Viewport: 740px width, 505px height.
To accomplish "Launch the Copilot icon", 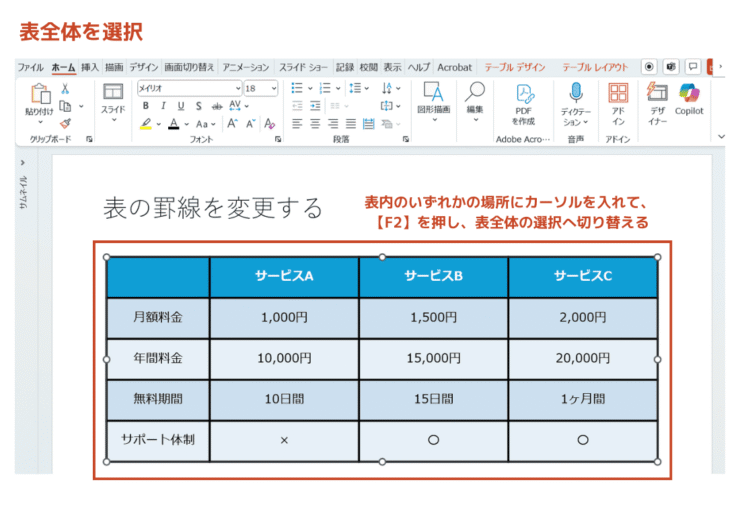I will [689, 93].
